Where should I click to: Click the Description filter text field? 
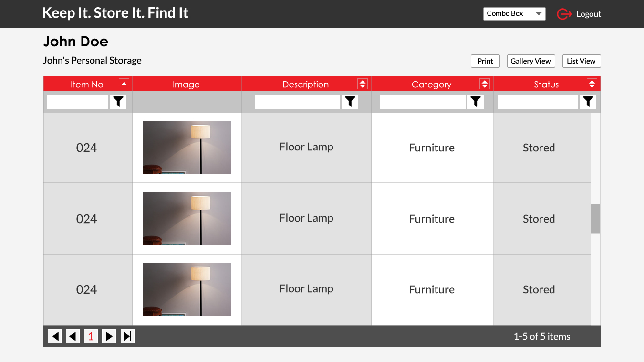point(297,101)
